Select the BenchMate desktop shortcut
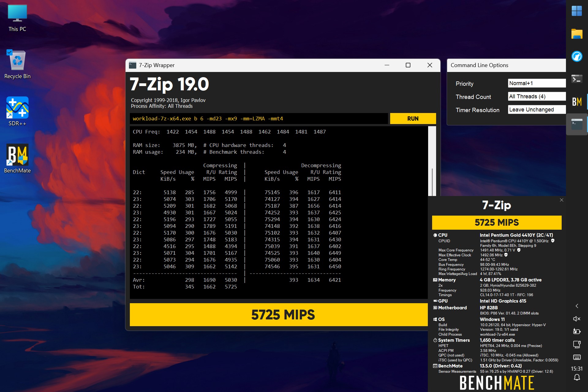 17,159
